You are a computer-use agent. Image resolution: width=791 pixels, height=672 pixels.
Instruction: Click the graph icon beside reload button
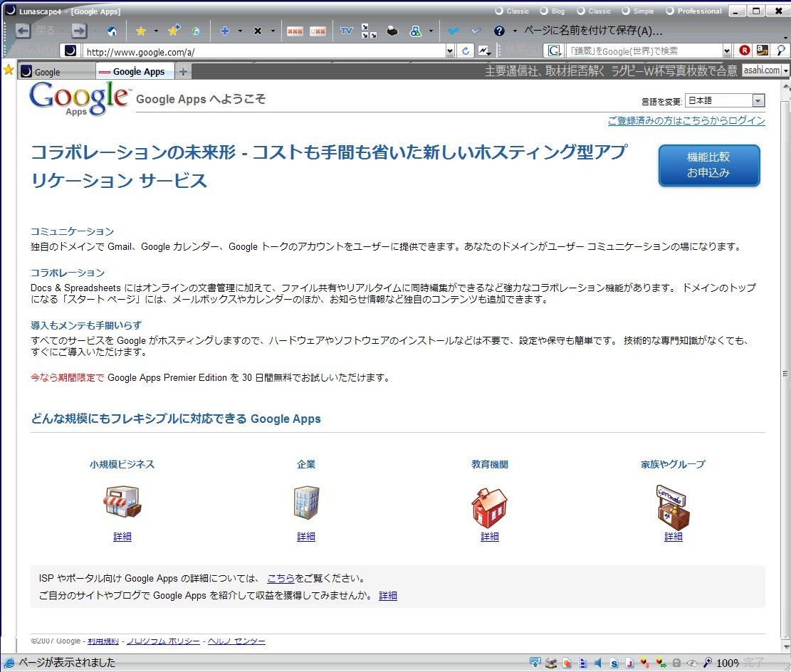click(484, 51)
